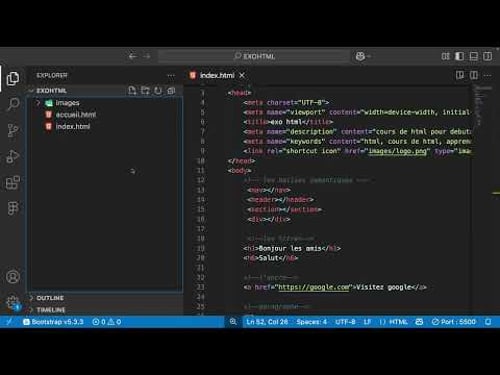Change end of line via LF
Screen dimensions: 500x375
[367, 322]
